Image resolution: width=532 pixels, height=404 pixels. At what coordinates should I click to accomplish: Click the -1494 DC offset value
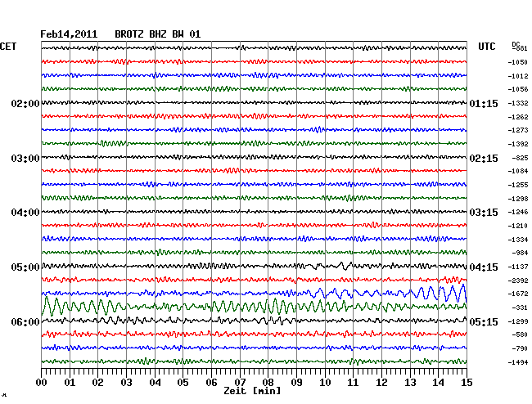pyautogui.click(x=517, y=362)
